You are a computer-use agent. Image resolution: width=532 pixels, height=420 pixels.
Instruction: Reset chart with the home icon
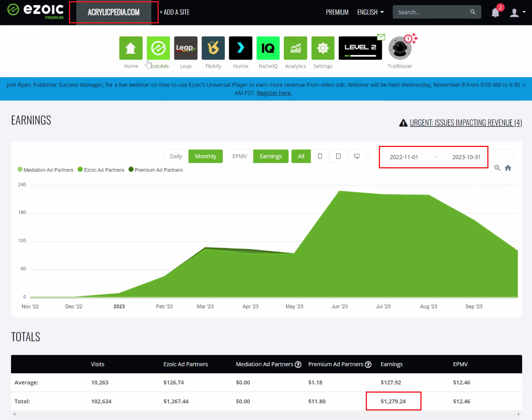tap(508, 168)
